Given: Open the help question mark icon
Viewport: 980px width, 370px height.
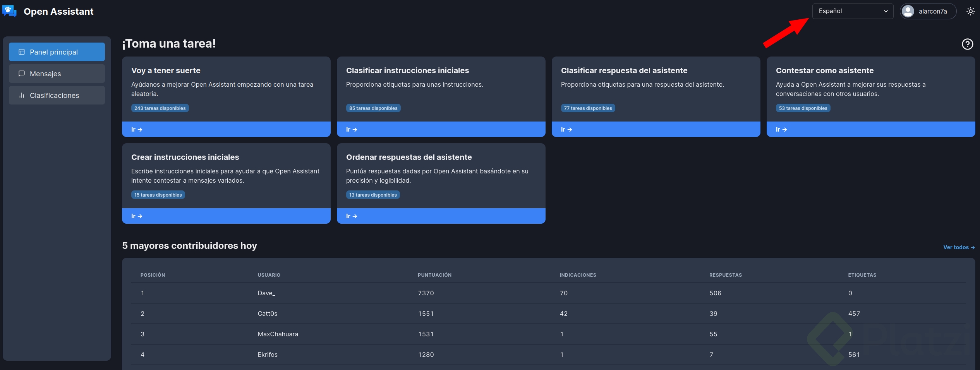Looking at the screenshot, I should [967, 44].
